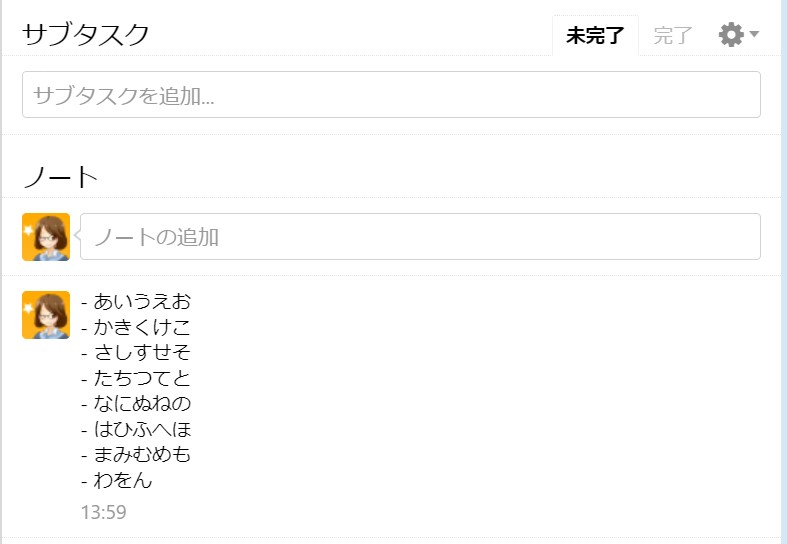Image resolution: width=787 pixels, height=544 pixels.
Task: Click the 13:59 note timestamp
Action: [103, 513]
